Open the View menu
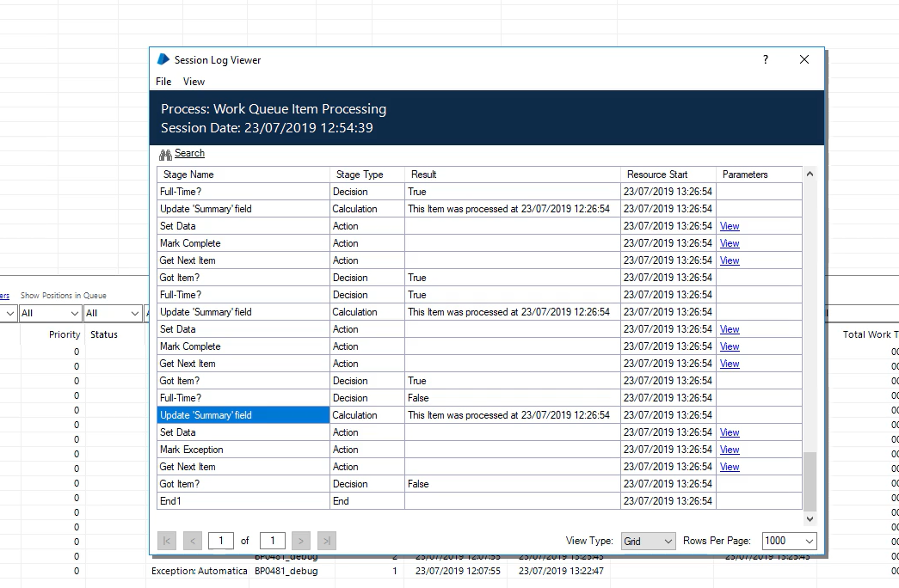Image resolution: width=899 pixels, height=588 pixels. click(194, 82)
